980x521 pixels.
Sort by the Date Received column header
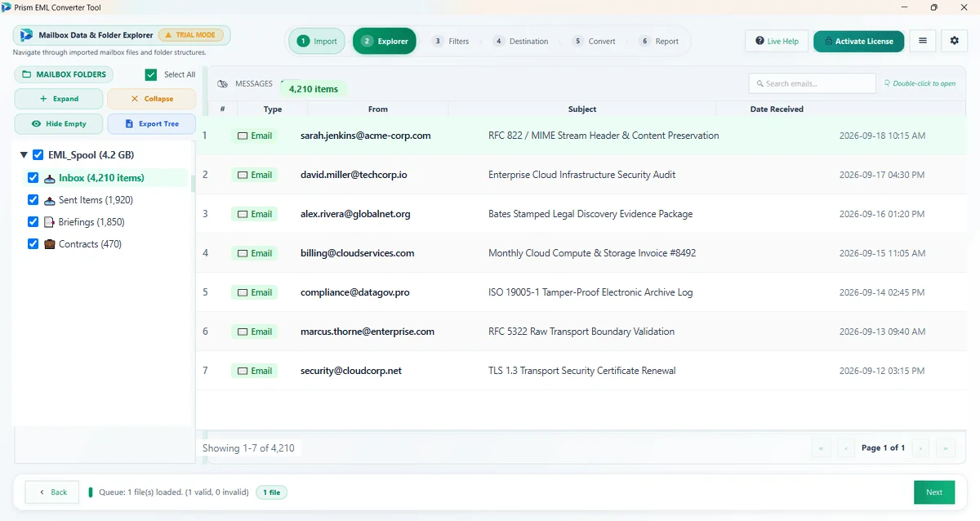777,109
